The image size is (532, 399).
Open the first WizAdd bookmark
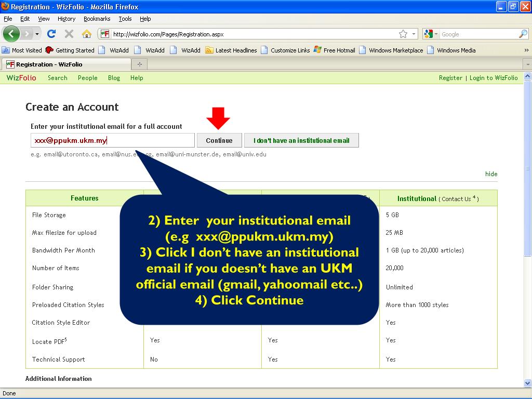tap(114, 50)
